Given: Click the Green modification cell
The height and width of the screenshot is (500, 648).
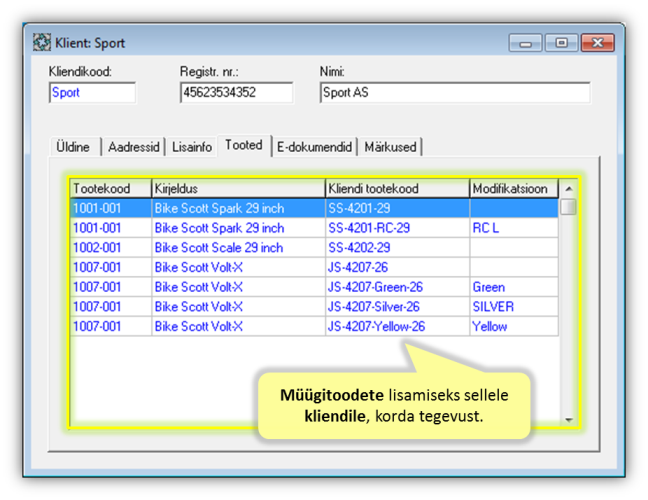Looking at the screenshot, I should tap(514, 287).
